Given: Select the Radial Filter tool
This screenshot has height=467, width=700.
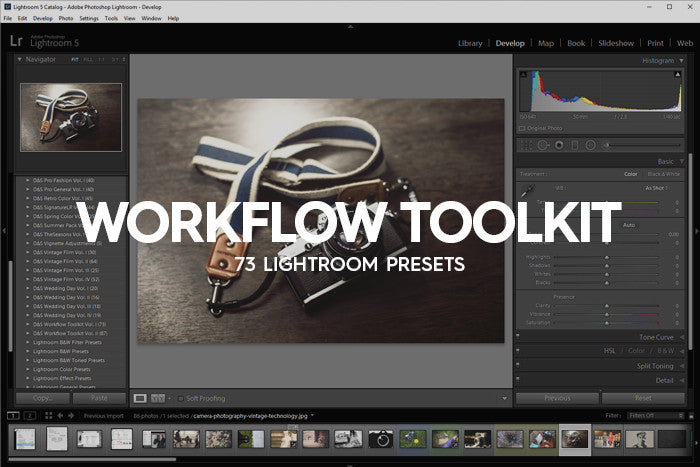Looking at the screenshot, I should coord(591,145).
